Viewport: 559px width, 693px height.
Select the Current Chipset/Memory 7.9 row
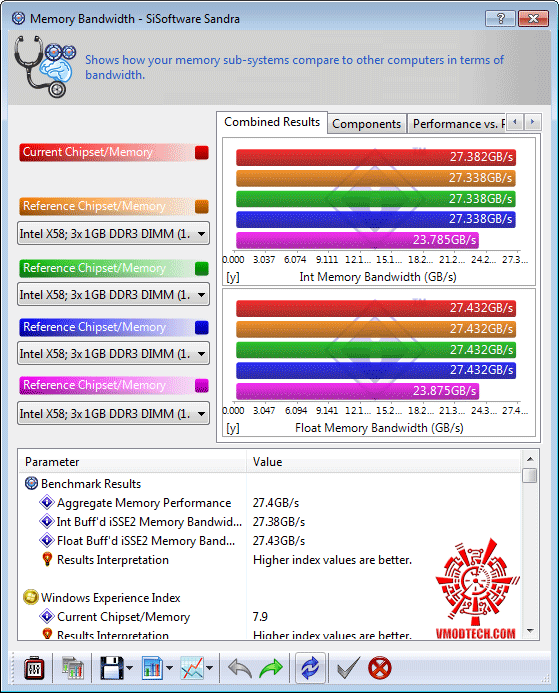[x=270, y=617]
